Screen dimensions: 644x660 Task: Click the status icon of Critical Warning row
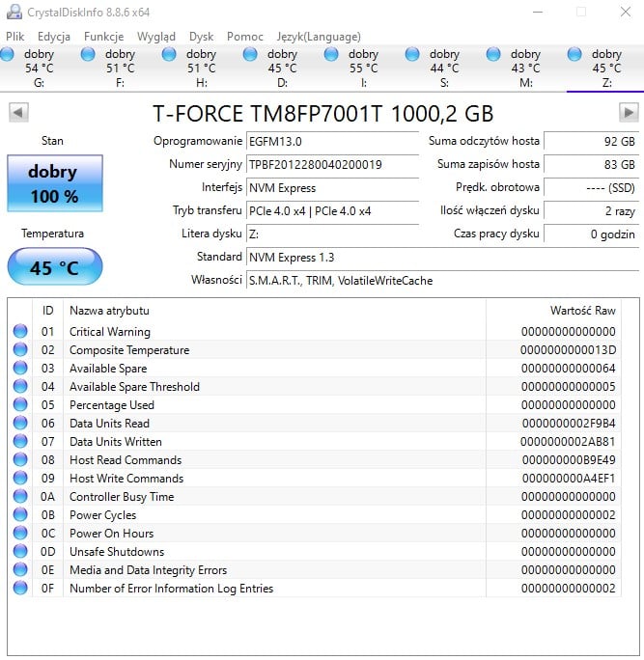point(20,331)
